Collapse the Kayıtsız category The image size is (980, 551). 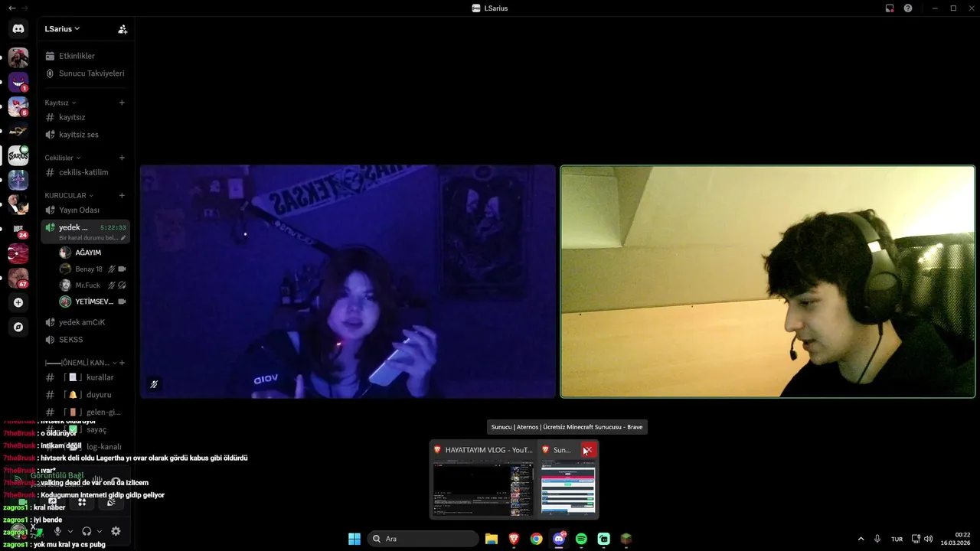pos(60,103)
